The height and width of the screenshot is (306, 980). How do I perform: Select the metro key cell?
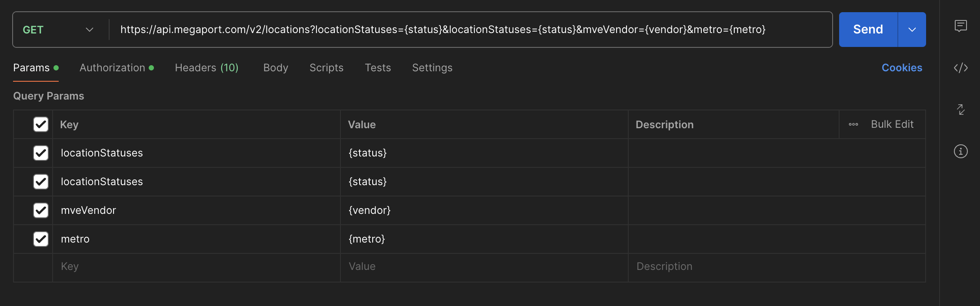coord(197,239)
